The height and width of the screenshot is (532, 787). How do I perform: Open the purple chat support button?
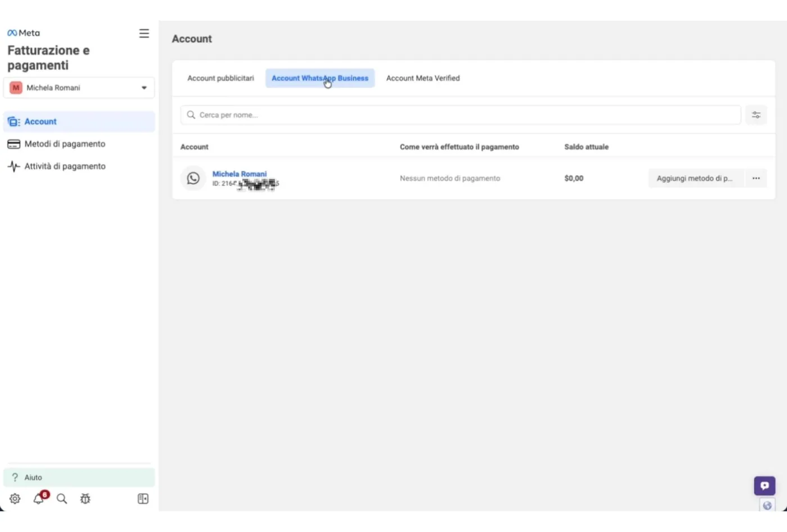coord(765,486)
